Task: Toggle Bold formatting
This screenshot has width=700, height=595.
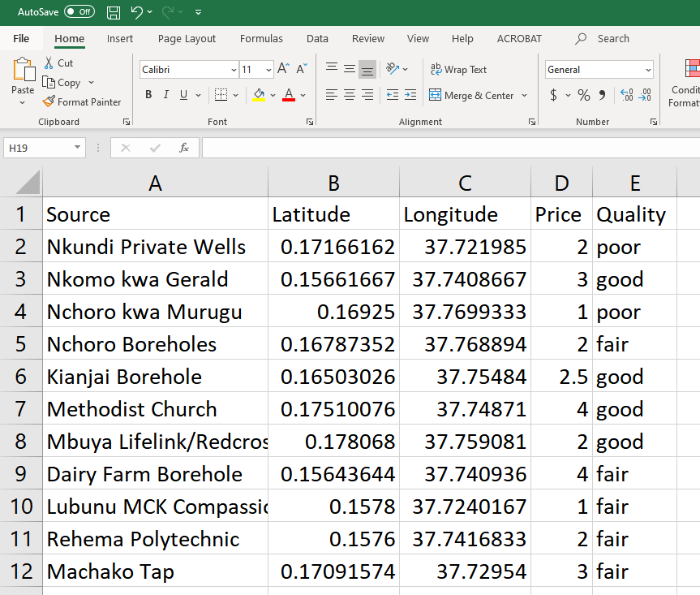Action: tap(148, 95)
